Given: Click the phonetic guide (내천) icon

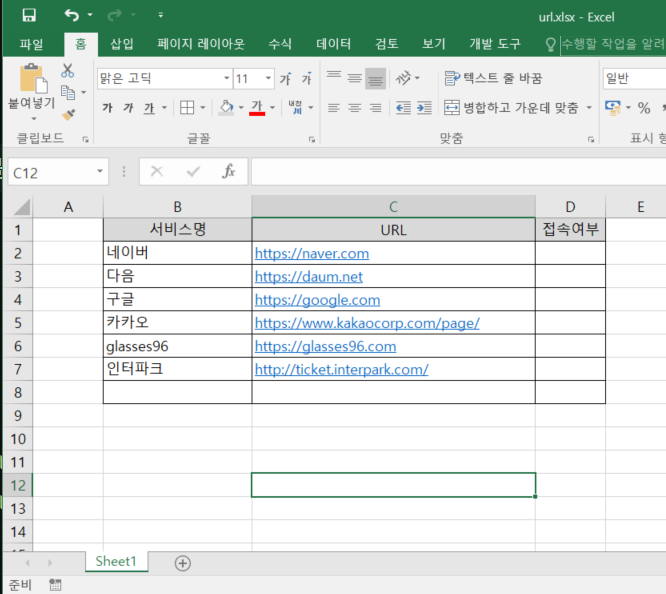Looking at the screenshot, I should [295, 107].
